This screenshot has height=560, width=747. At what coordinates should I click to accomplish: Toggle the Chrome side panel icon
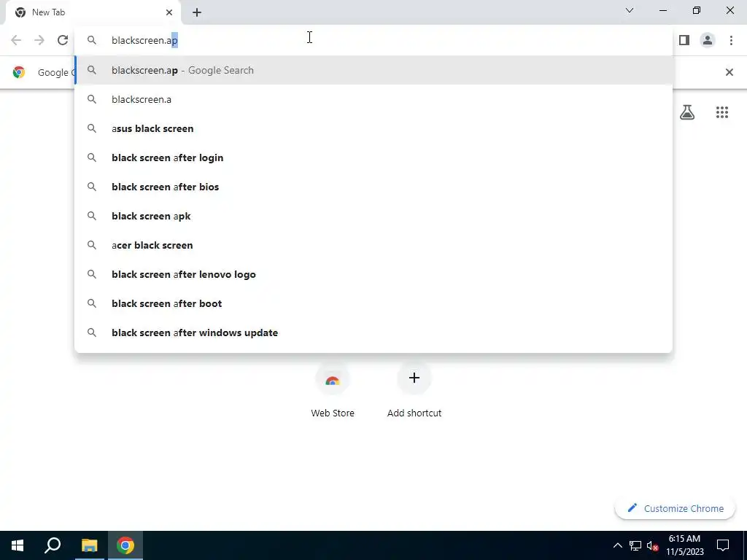[684, 40]
